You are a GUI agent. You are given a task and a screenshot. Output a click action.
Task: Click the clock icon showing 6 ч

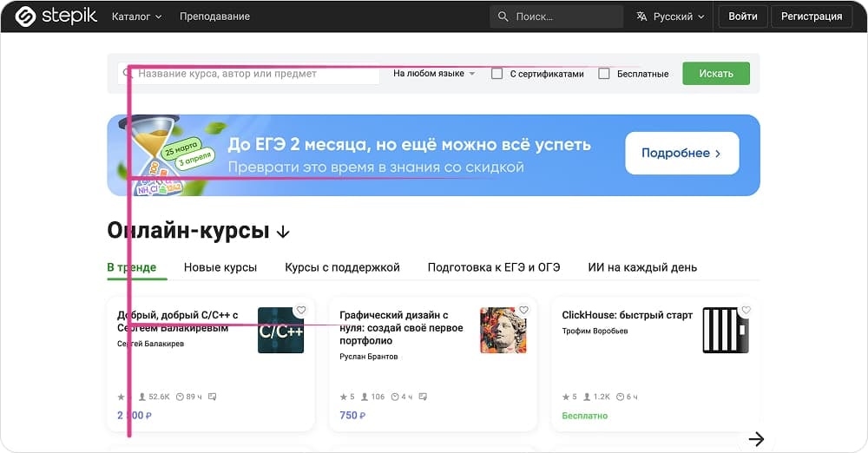click(x=621, y=397)
